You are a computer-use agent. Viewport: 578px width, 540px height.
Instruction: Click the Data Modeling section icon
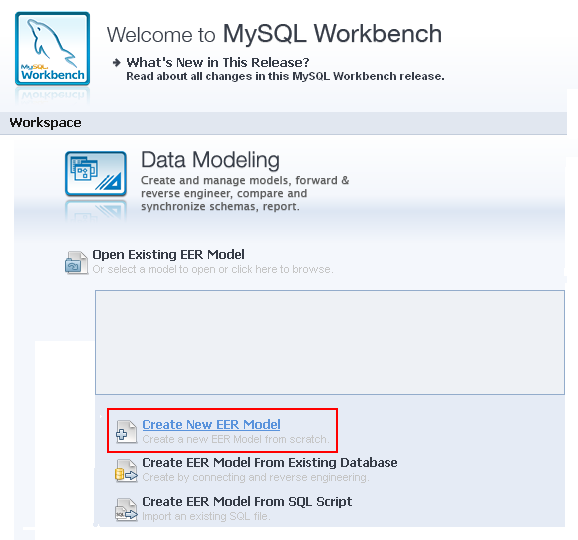[x=96, y=174]
